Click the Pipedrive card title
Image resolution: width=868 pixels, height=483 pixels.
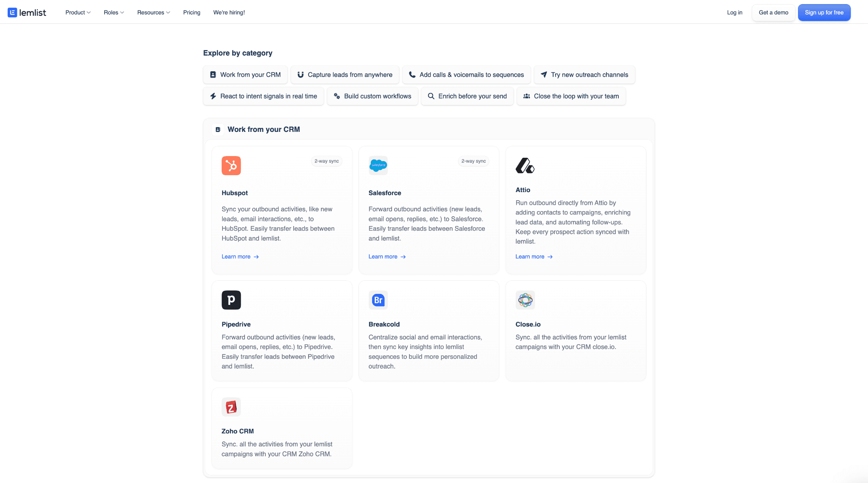click(236, 324)
